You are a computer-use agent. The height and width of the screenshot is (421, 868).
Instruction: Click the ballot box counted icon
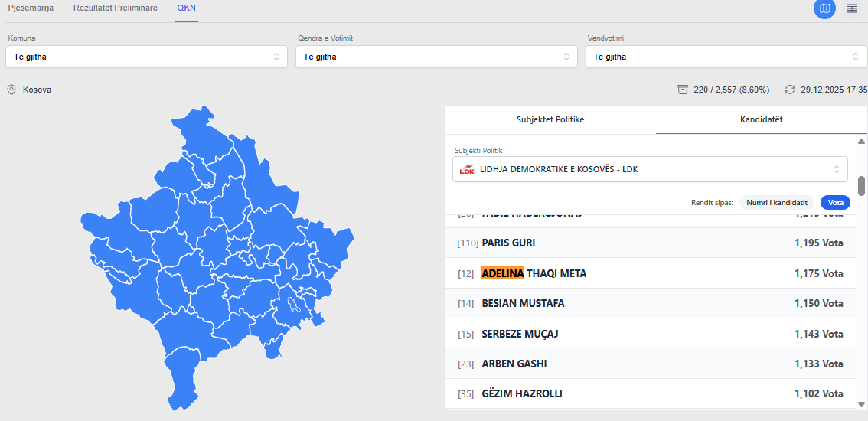(682, 90)
